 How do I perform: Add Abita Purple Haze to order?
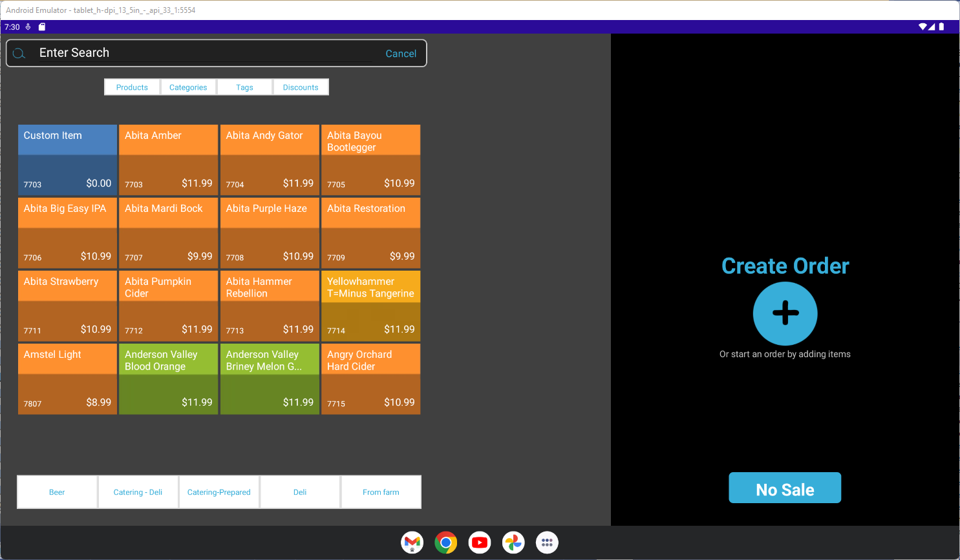[270, 233]
